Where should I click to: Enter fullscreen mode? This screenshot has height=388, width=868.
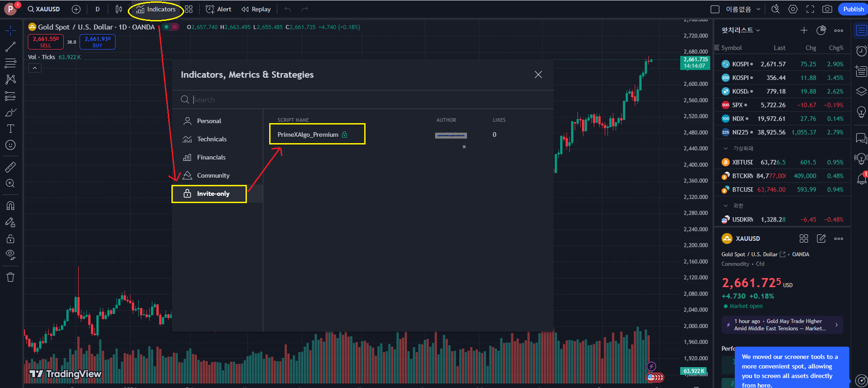click(x=810, y=9)
